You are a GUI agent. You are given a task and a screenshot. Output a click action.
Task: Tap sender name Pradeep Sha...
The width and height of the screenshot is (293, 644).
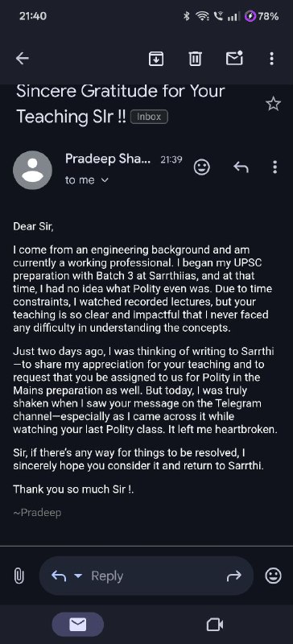tap(108, 159)
